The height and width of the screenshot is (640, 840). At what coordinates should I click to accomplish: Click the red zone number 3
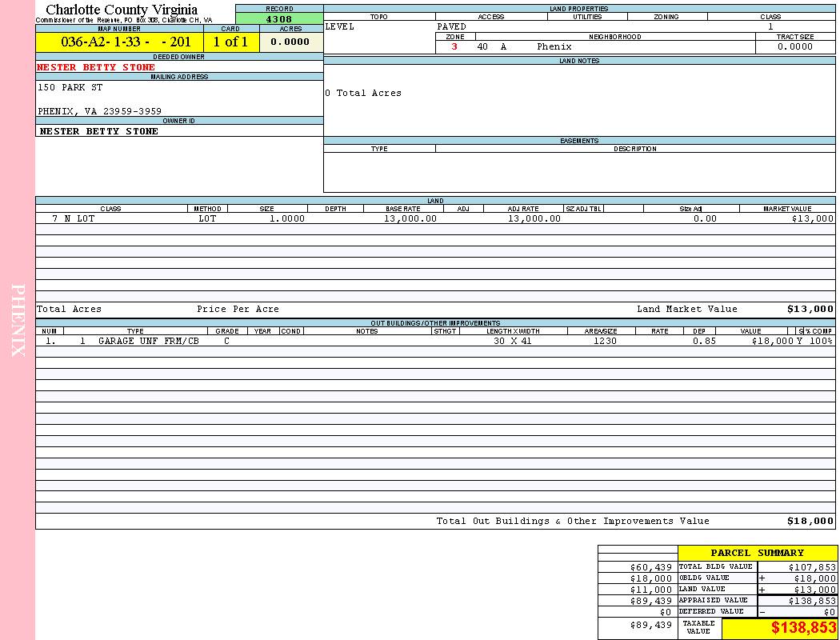(454, 46)
